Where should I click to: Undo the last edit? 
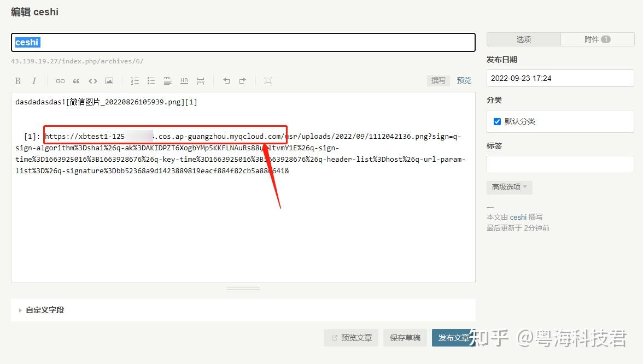[226, 81]
